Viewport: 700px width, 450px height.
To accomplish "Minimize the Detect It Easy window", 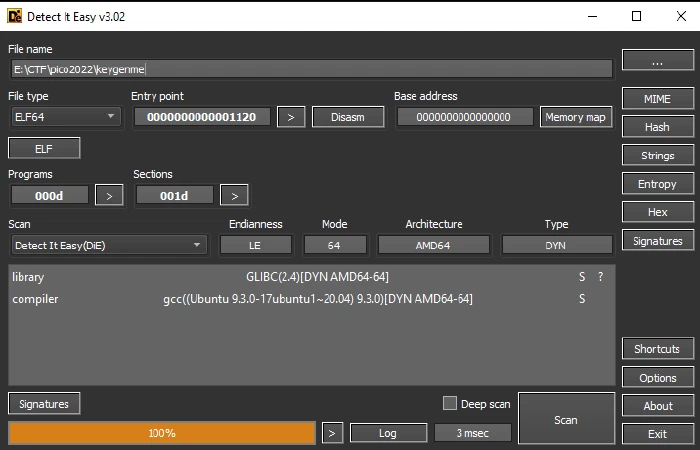I will (592, 17).
